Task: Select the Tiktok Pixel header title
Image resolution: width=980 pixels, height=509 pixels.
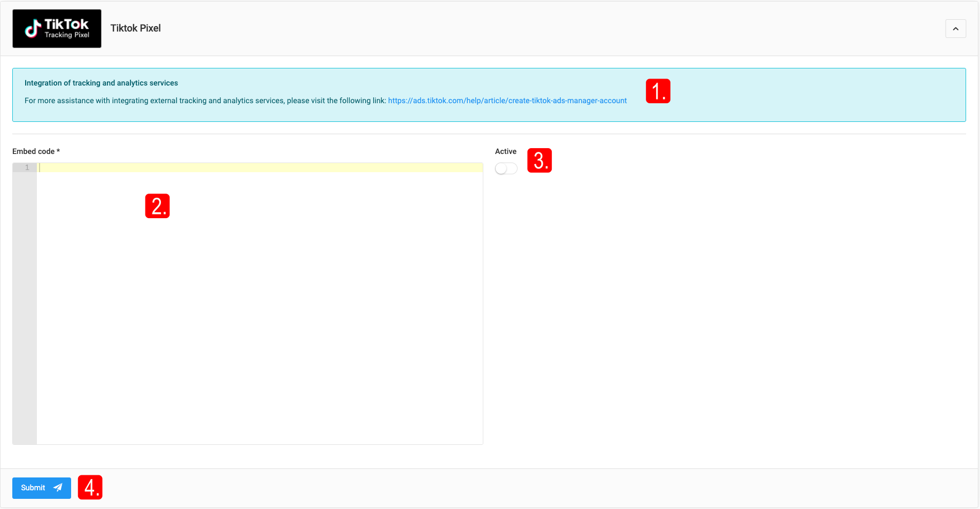Action: (135, 28)
